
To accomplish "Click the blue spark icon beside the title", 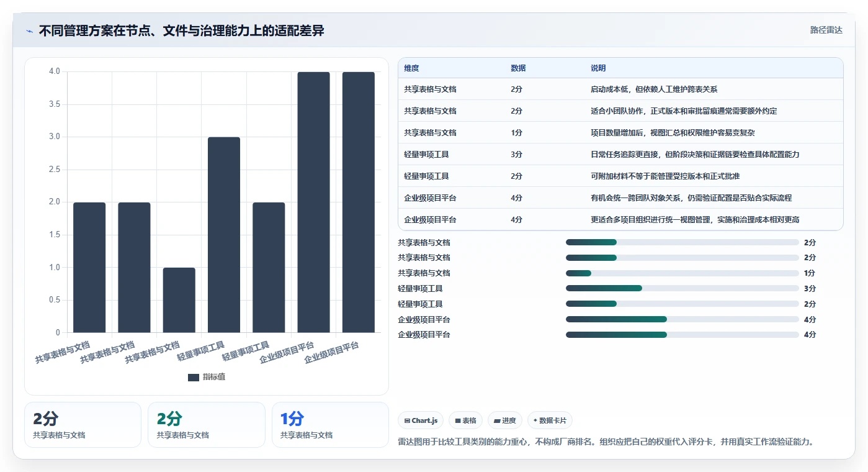I will [x=29, y=30].
